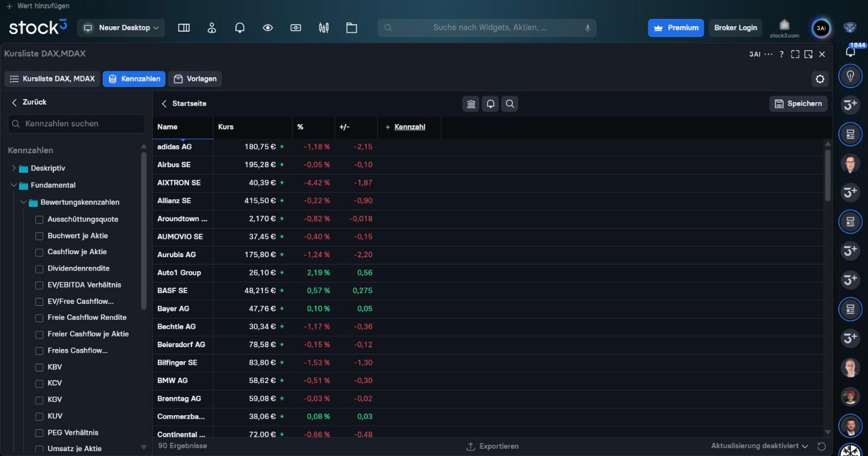Open widget help question mark
The image size is (868, 456).
782,54
